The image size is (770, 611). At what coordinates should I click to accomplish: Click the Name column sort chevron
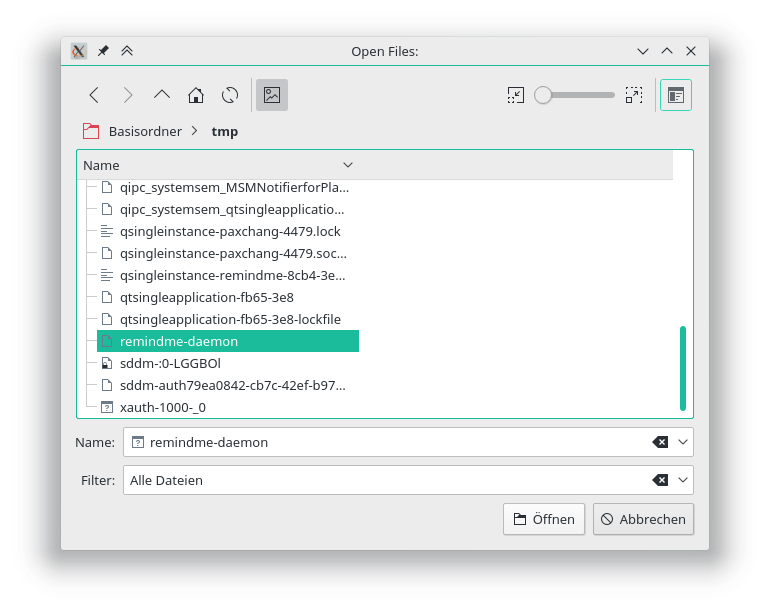coord(348,165)
